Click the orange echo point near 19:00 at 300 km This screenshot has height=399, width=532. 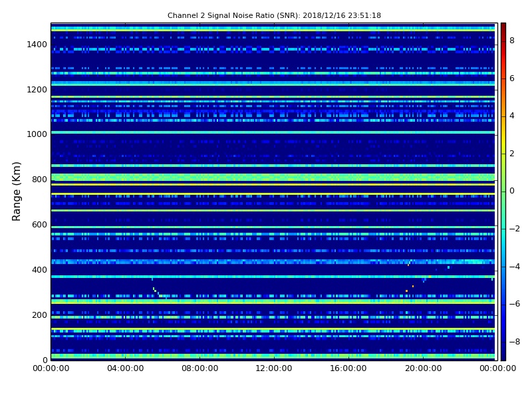[406, 291]
